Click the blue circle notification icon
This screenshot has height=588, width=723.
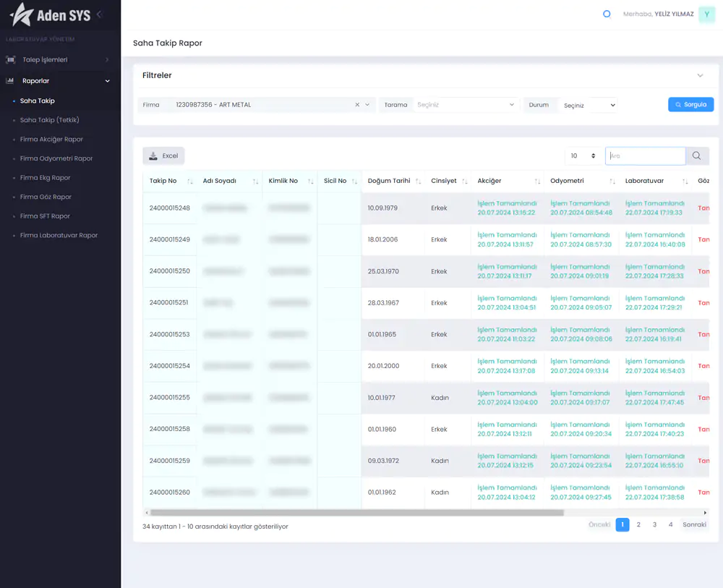(x=607, y=14)
